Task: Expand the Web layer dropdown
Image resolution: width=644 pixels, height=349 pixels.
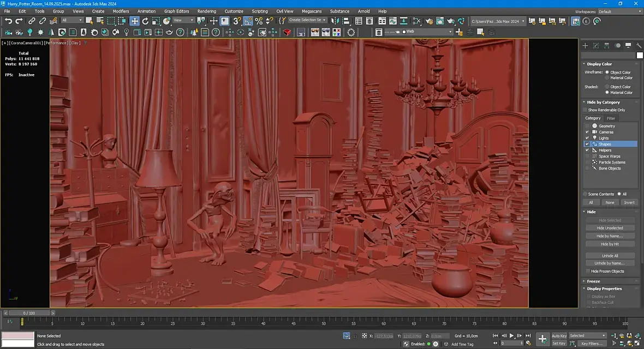Action: pyautogui.click(x=450, y=32)
